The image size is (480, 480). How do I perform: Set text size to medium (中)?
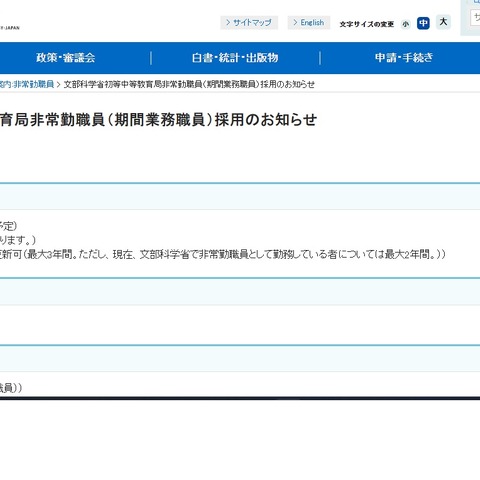point(423,23)
